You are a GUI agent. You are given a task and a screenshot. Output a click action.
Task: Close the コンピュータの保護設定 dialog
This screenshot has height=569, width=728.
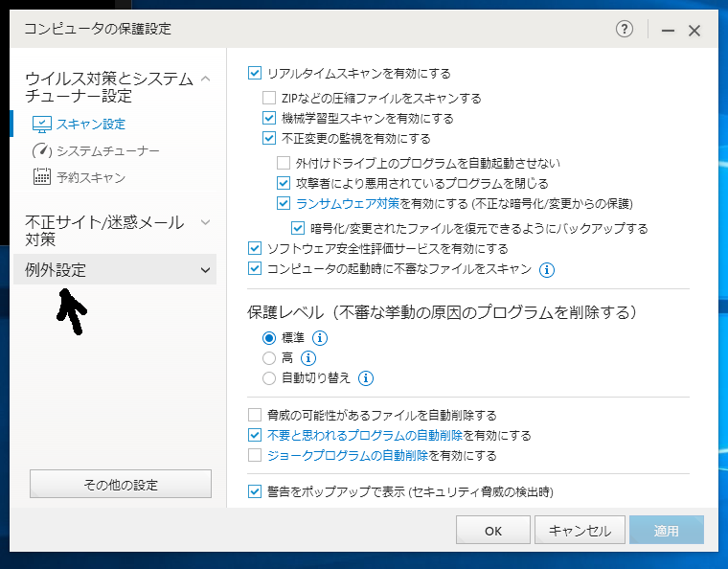point(694,31)
